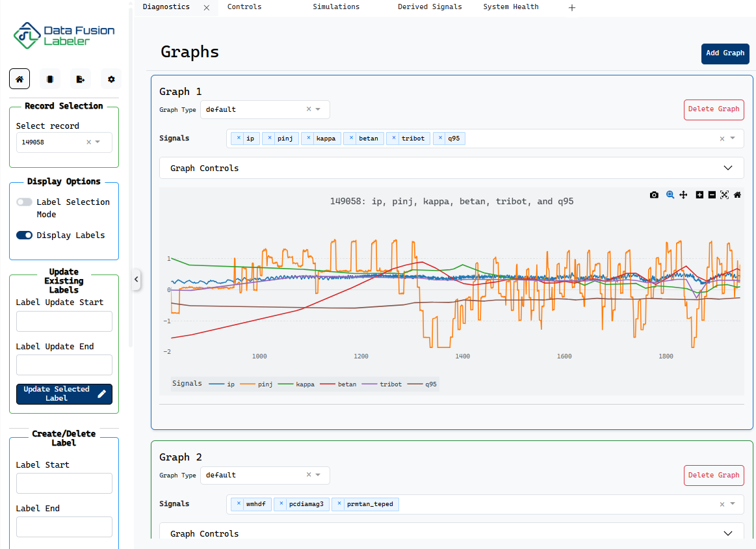Click Delete Graph on Graph 2

714,475
